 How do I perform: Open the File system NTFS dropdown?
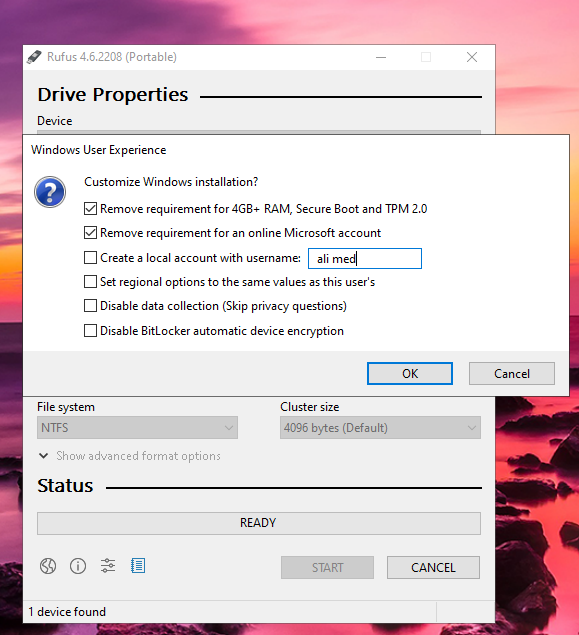tap(137, 428)
